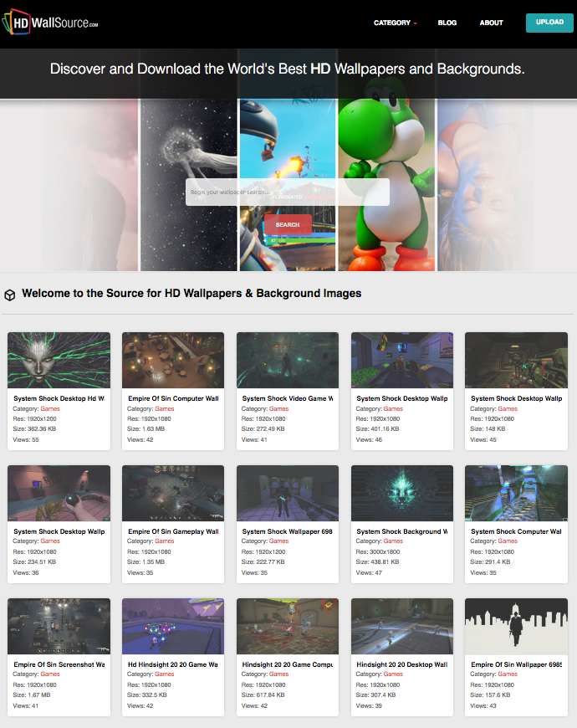Click the text Views: 55

[26, 439]
